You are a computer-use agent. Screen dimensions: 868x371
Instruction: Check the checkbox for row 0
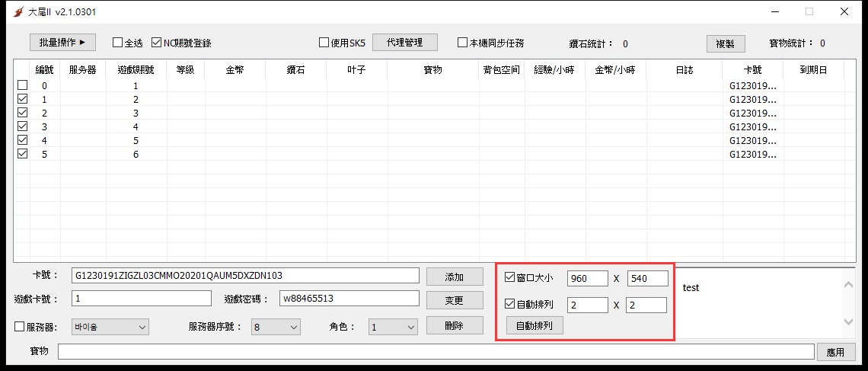coord(22,85)
